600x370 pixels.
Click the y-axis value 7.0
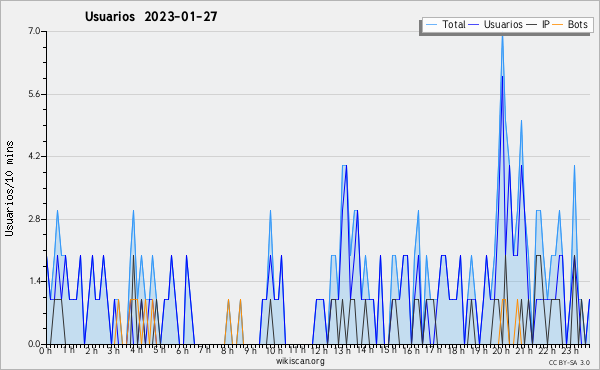[34, 31]
